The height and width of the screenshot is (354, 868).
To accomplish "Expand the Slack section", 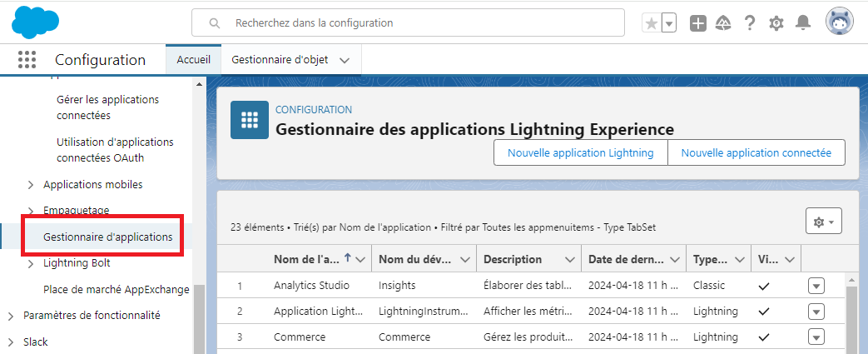I will pyautogui.click(x=11, y=342).
